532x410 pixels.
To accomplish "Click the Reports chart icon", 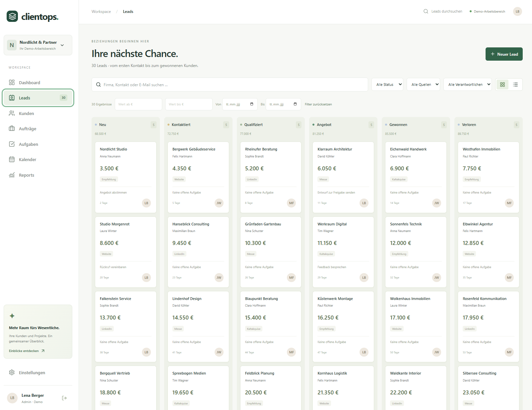I will point(12,175).
